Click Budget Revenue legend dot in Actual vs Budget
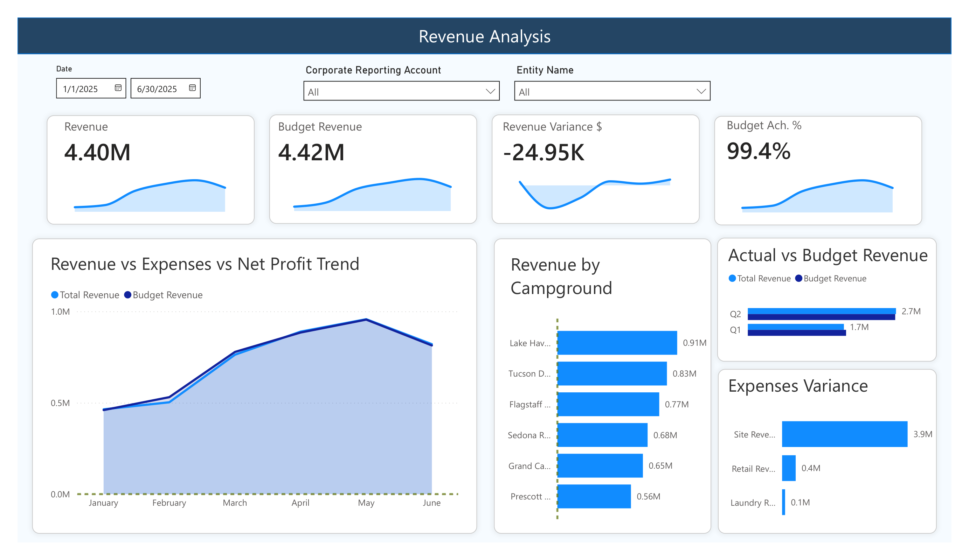This screenshot has height=560, width=969. pyautogui.click(x=799, y=278)
